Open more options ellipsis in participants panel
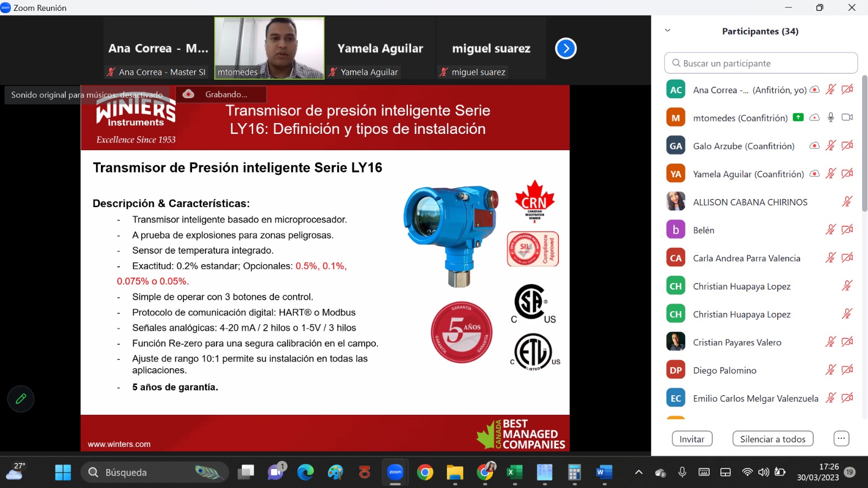Viewport: 868px width, 488px height. [x=841, y=438]
